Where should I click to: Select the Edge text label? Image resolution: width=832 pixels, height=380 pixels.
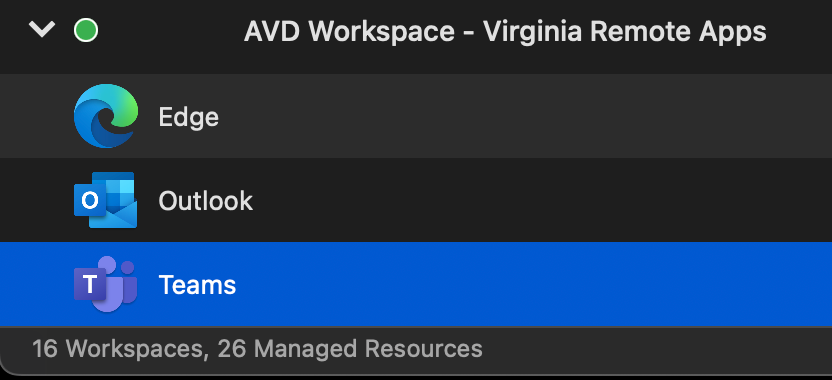click(188, 117)
